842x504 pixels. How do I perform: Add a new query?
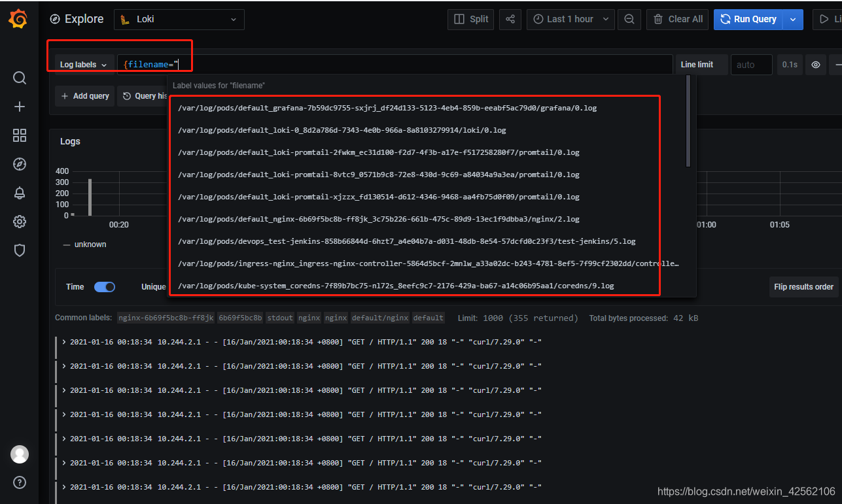tap(85, 96)
